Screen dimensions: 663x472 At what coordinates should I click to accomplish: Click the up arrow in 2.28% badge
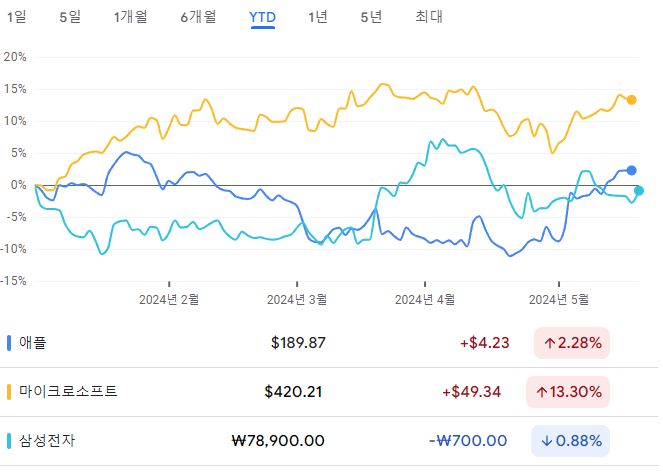[x=549, y=343]
